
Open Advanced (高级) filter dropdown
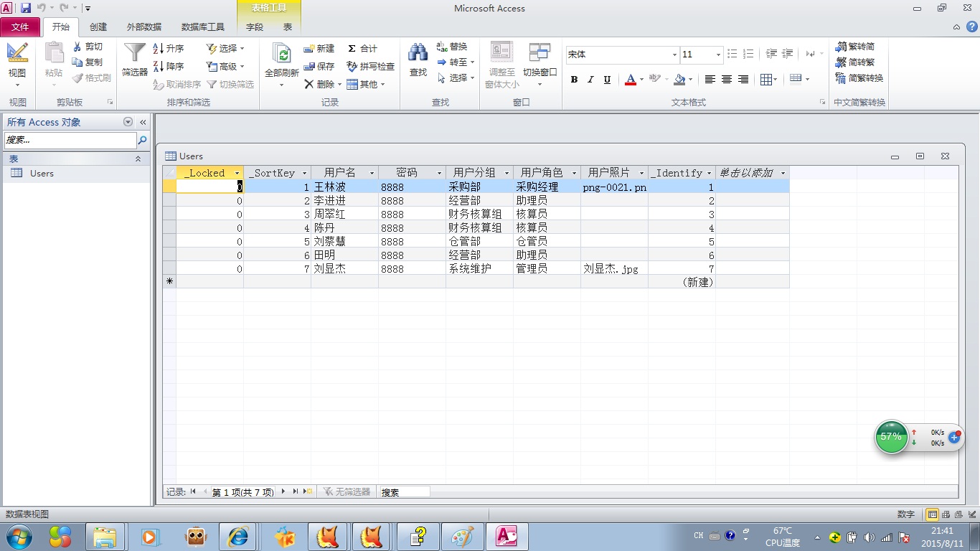pos(225,66)
